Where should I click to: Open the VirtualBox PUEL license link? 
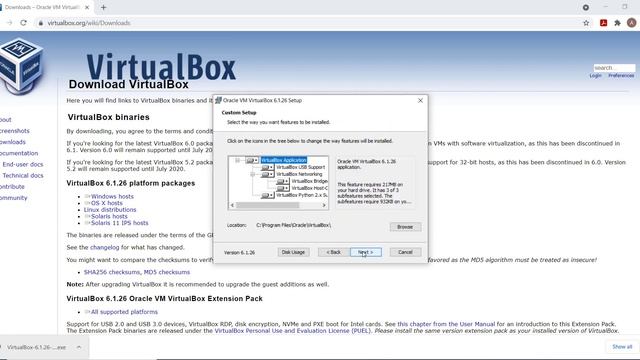pos(293,331)
